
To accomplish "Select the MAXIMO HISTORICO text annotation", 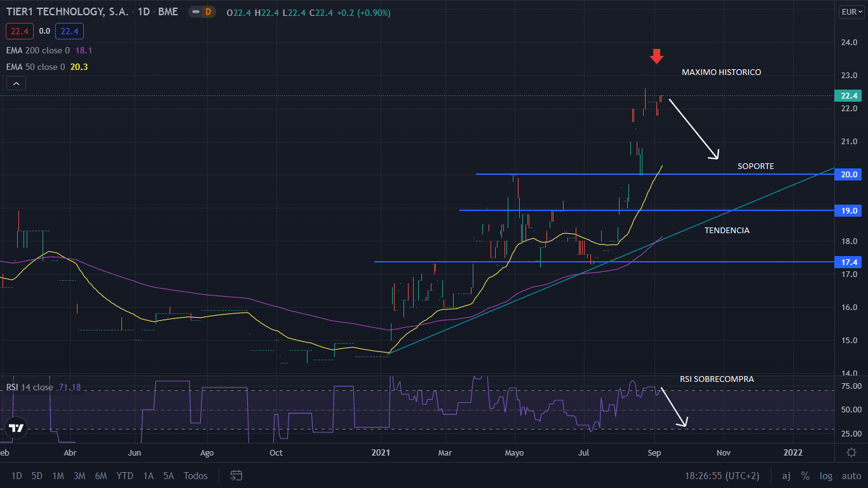I will coord(721,72).
